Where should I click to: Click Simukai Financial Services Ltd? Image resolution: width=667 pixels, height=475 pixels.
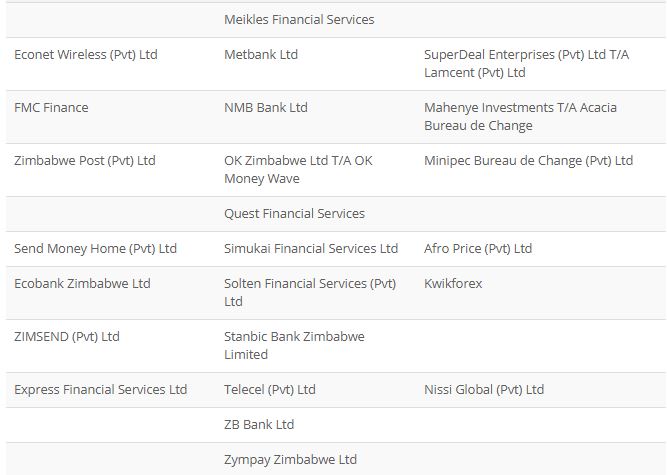[x=311, y=249]
